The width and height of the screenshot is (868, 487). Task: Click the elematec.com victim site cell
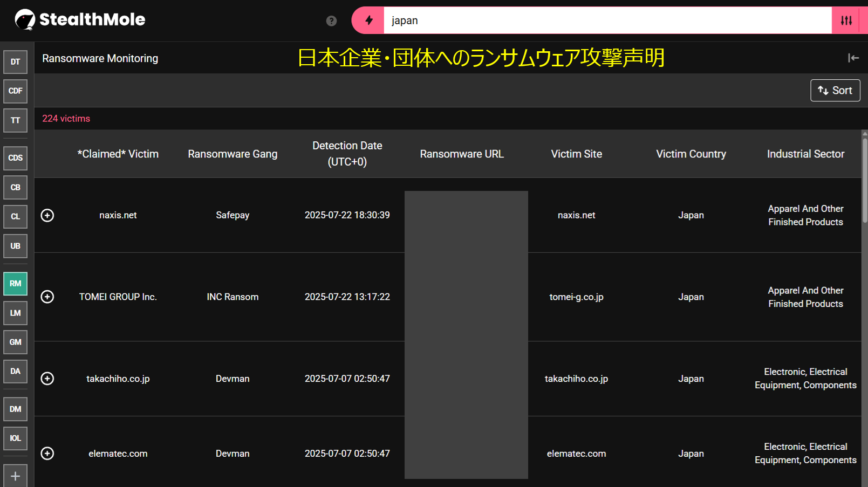[x=576, y=454]
